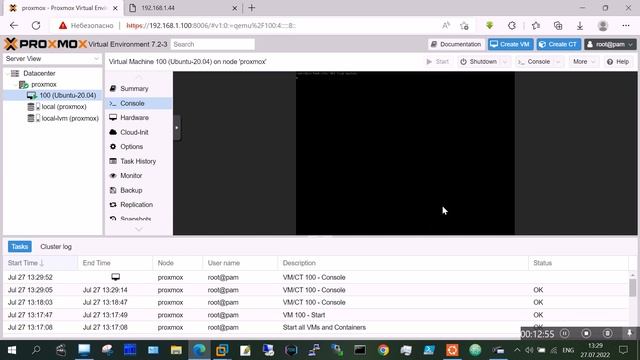Click the Start VM button
The image size is (640, 360).
point(438,62)
